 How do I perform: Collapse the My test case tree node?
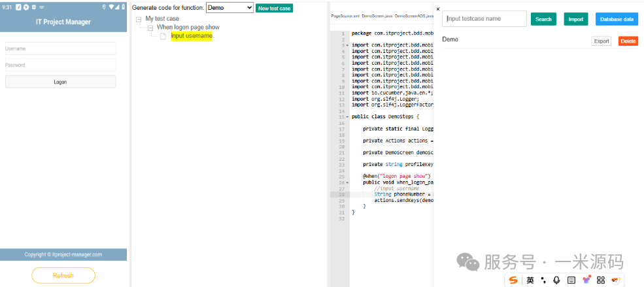point(139,19)
